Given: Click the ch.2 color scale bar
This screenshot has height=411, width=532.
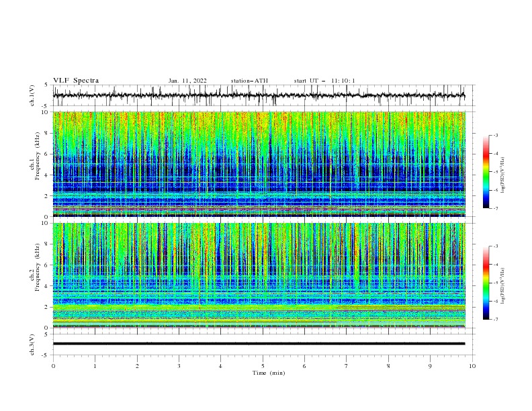Looking at the screenshot, I should point(486,283).
